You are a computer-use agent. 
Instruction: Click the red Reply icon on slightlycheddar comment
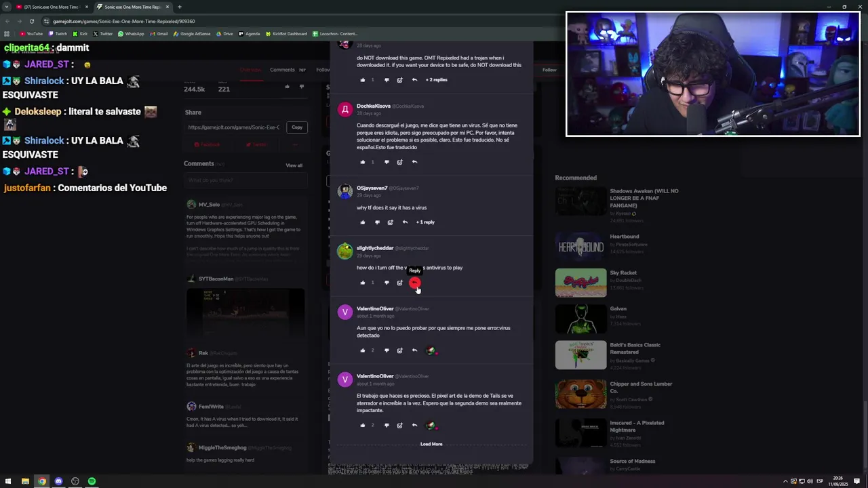[414, 283]
